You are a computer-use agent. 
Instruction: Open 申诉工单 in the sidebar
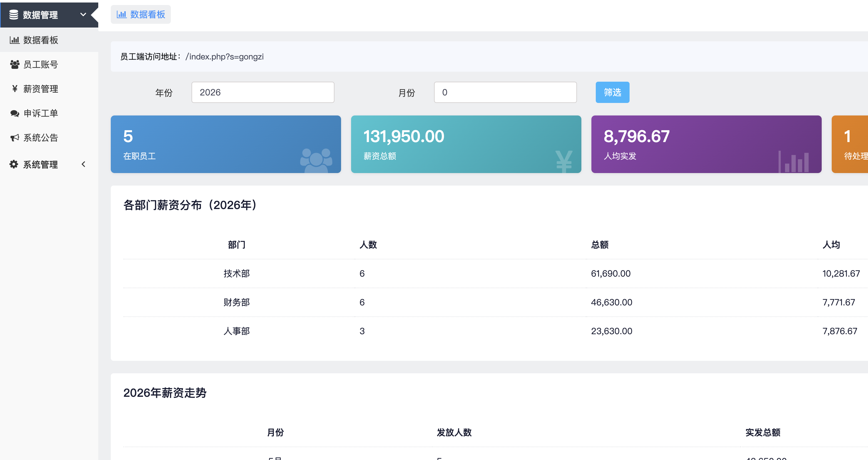pyautogui.click(x=49, y=113)
